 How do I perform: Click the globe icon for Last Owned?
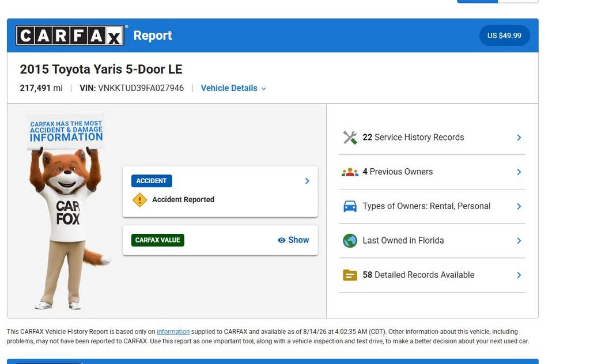click(x=350, y=241)
